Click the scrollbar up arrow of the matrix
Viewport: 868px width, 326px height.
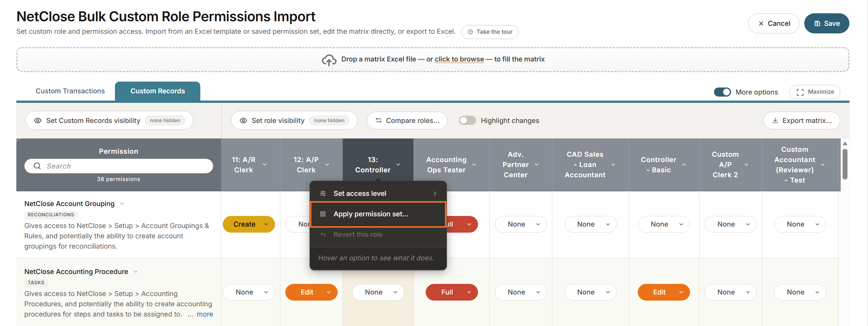pos(845,144)
